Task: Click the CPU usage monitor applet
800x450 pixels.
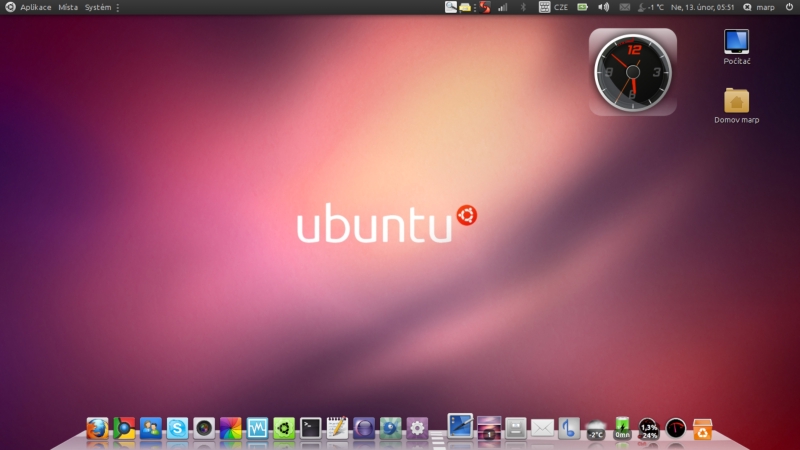Action: pos(648,429)
